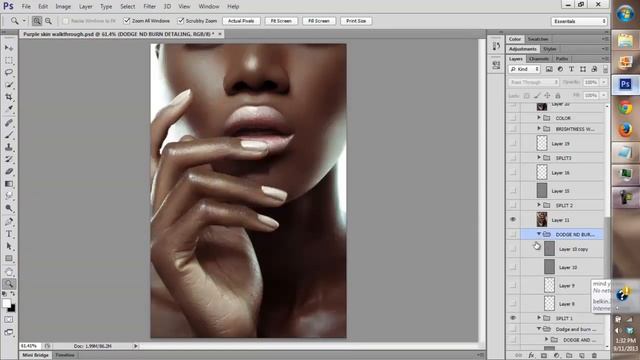Image resolution: width=640 pixels, height=360 pixels.
Task: Click the Print Size button
Action: click(356, 21)
